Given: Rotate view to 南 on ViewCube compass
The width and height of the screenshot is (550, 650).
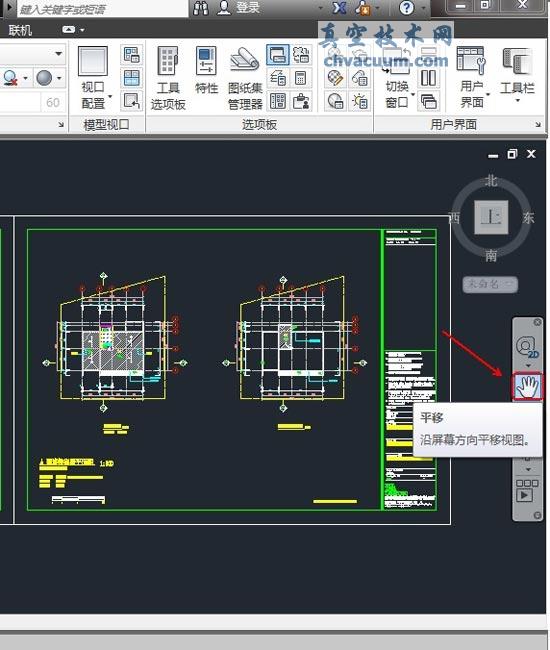Looking at the screenshot, I should point(491,255).
